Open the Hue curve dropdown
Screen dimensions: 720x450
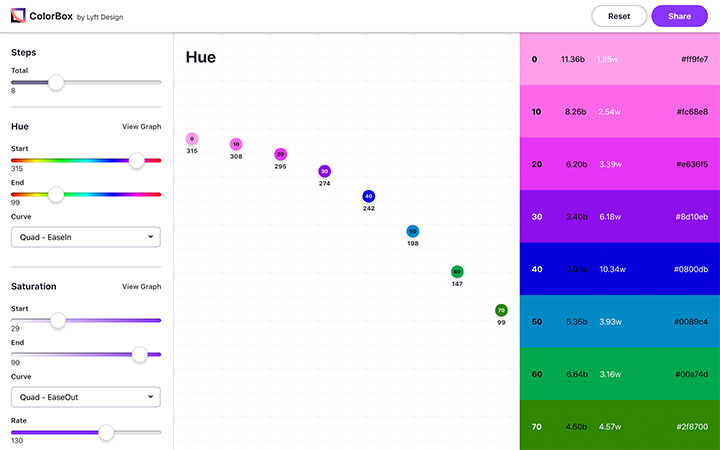[x=85, y=237]
